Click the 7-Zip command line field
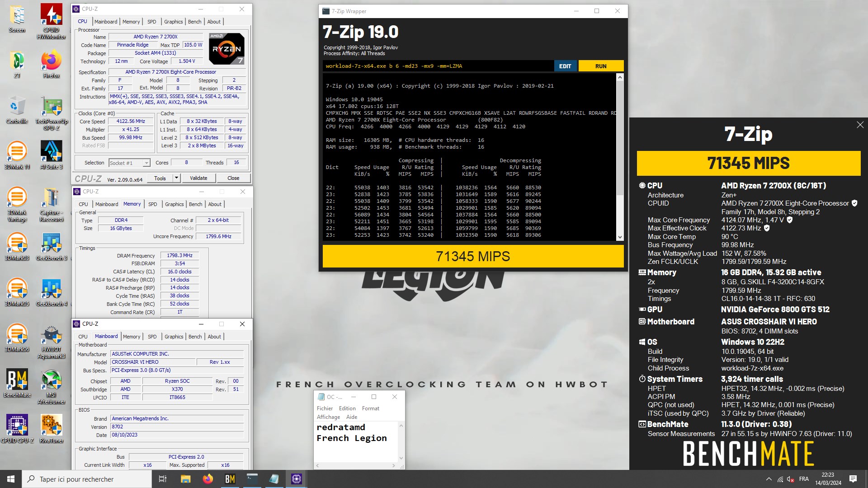Screen dimensions: 868x488 point(439,66)
